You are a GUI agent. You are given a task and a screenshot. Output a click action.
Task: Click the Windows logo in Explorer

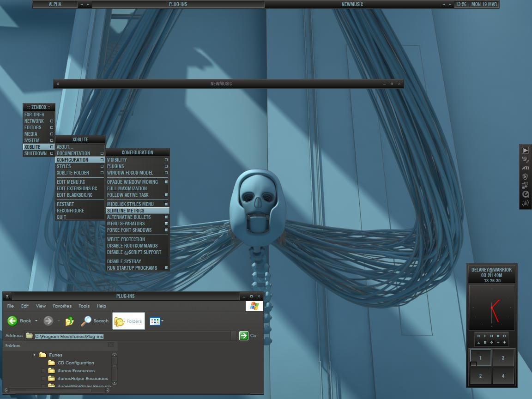[254, 306]
